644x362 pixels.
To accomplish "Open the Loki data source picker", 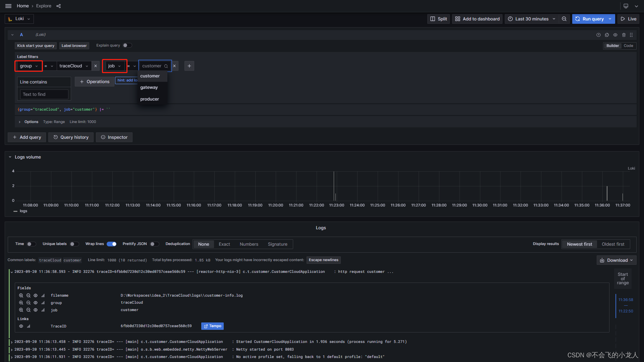I will click(x=19, y=19).
